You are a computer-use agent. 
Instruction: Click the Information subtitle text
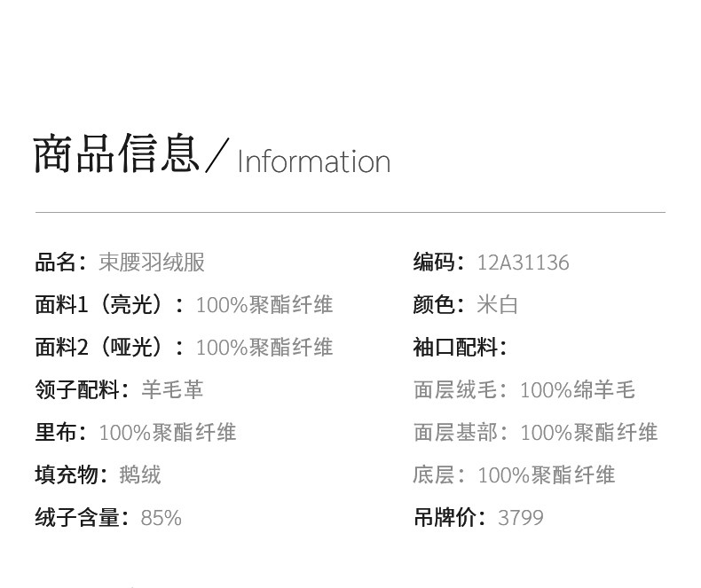313,161
